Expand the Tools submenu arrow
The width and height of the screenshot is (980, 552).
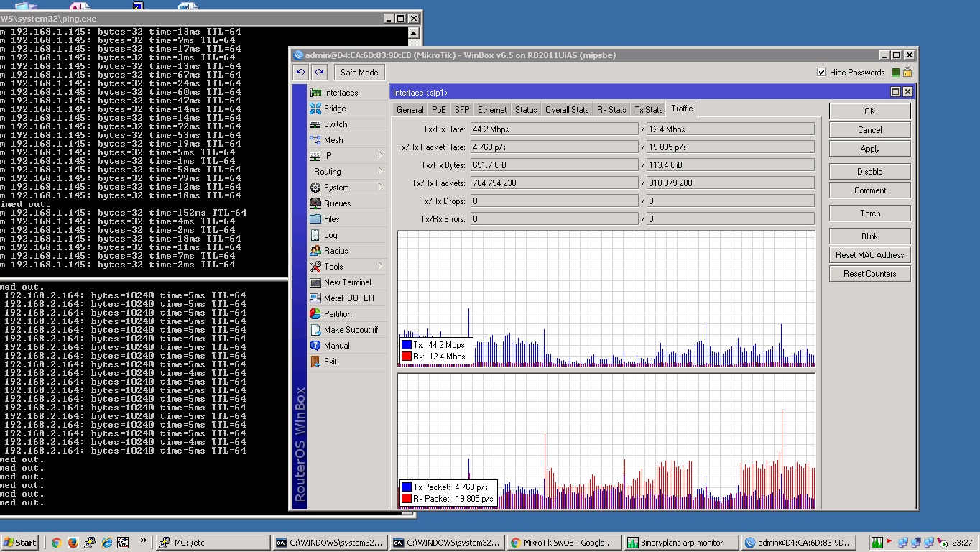click(380, 266)
